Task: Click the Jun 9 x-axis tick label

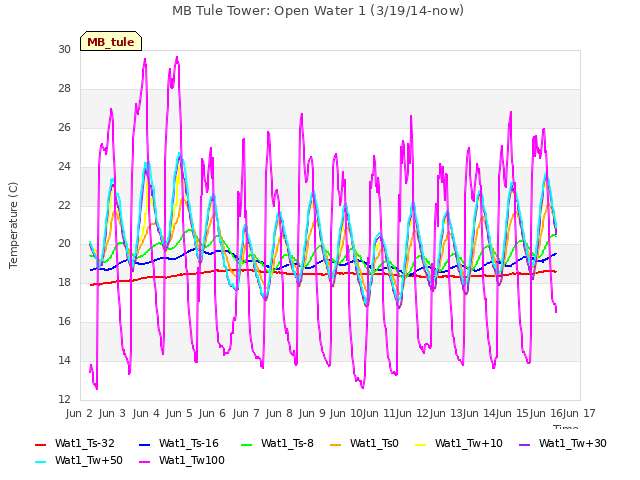Action: pyautogui.click(x=312, y=413)
